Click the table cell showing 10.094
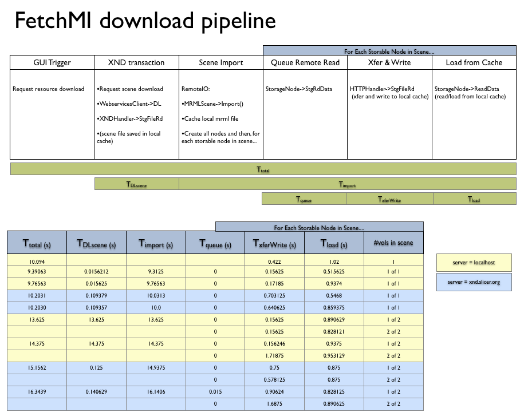Image resolution: width=528 pixels, height=420 pixels. (37, 261)
